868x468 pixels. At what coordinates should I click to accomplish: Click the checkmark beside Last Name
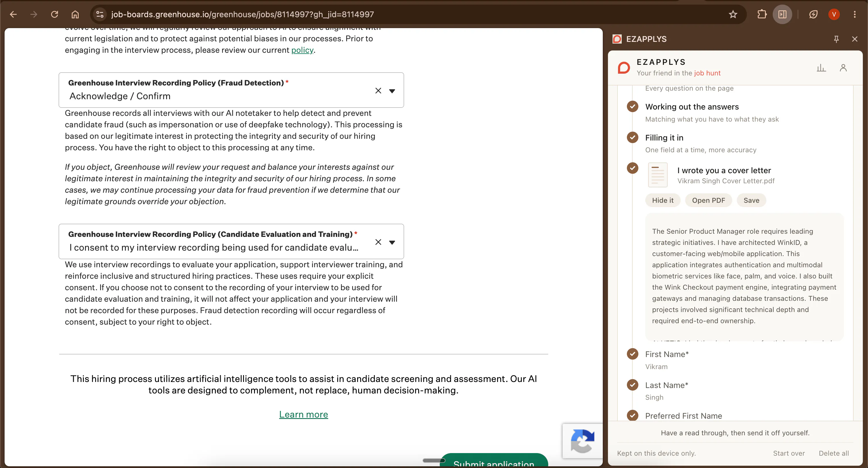coord(632,385)
